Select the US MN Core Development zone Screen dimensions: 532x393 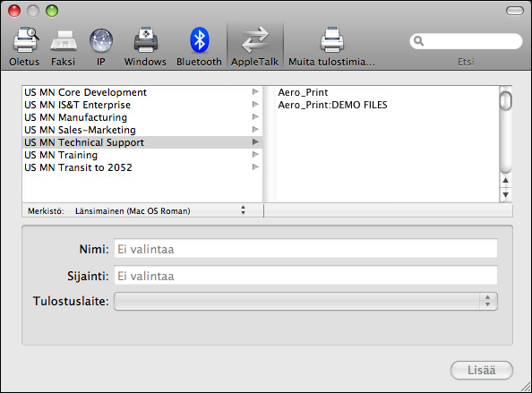coord(142,92)
